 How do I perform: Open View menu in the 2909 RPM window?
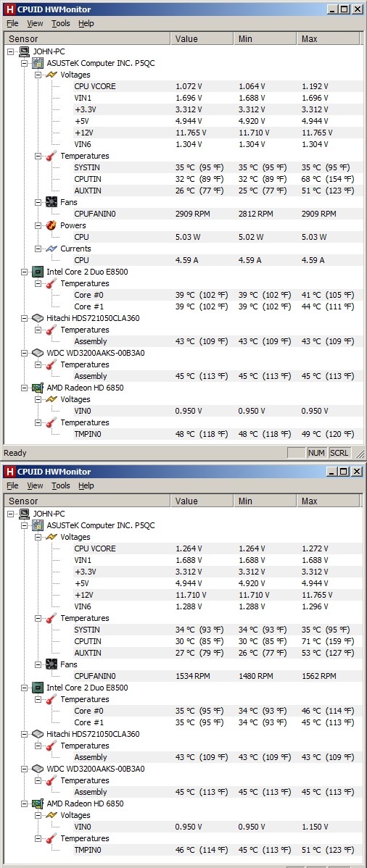pos(35,23)
